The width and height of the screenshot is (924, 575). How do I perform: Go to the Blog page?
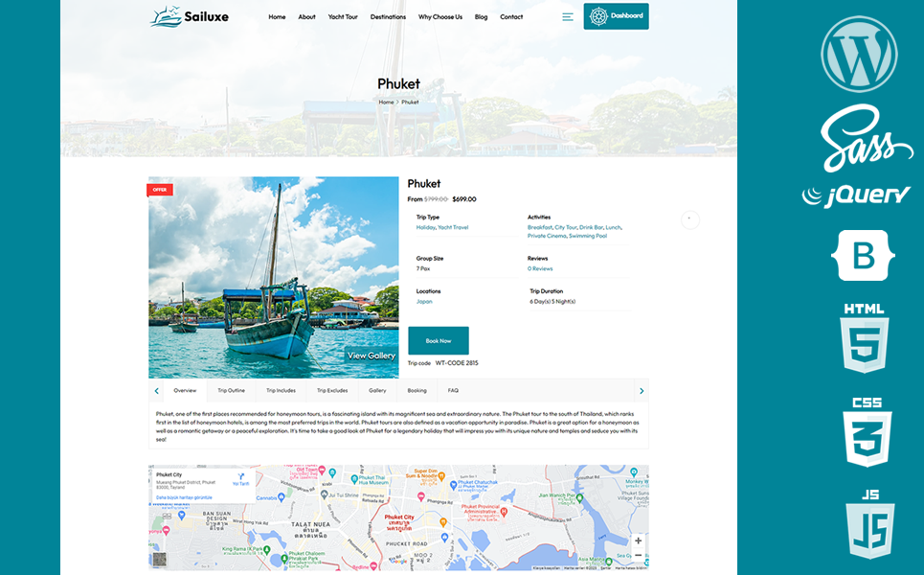tap(481, 16)
